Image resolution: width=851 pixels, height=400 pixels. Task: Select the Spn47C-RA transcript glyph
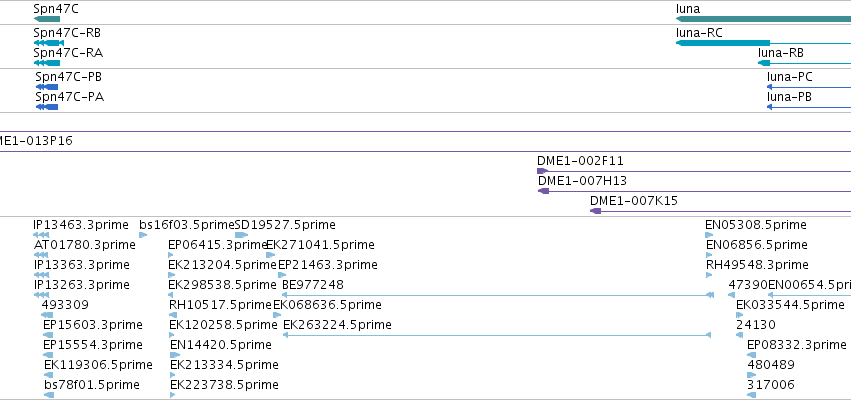(47, 63)
